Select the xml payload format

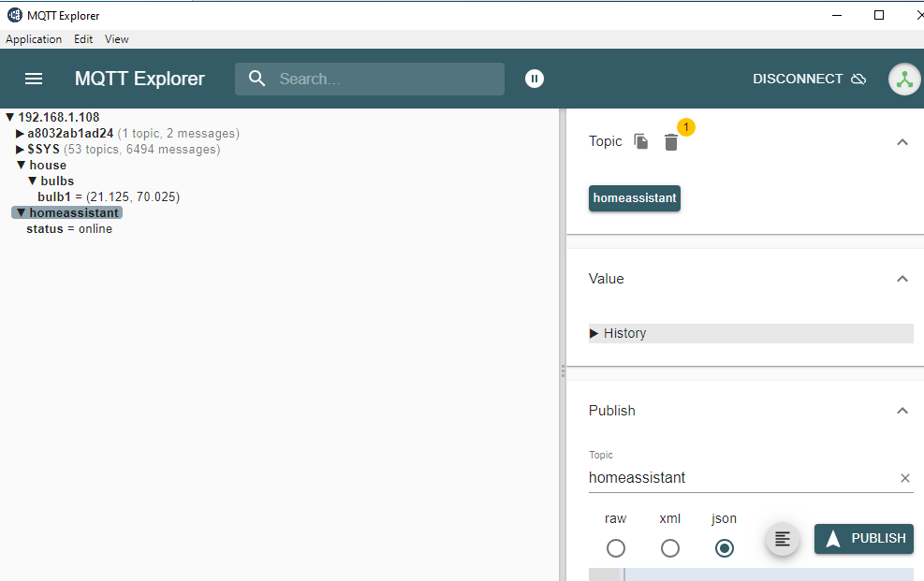click(x=670, y=548)
